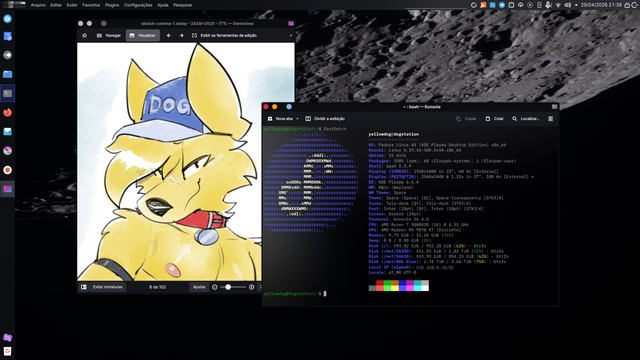This screenshot has height=360, width=640.
Task: Open Firefox from the left dock
Action: point(7,112)
